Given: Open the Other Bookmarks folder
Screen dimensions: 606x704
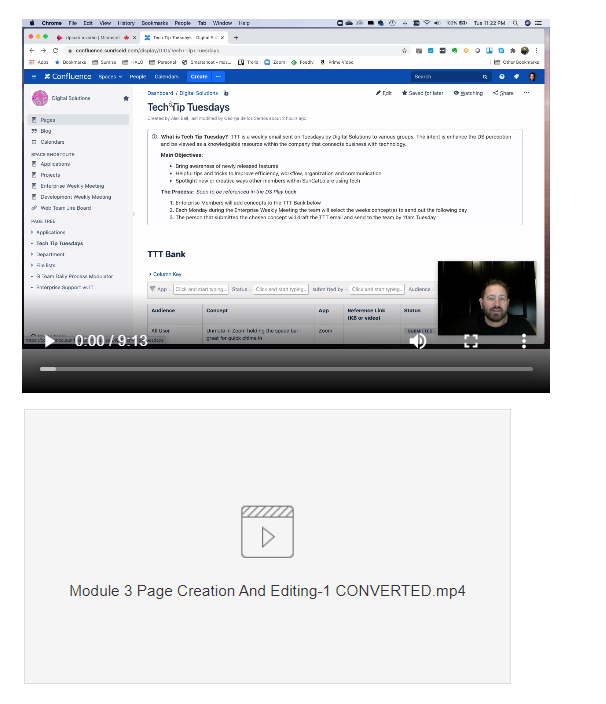Looking at the screenshot, I should (x=516, y=62).
